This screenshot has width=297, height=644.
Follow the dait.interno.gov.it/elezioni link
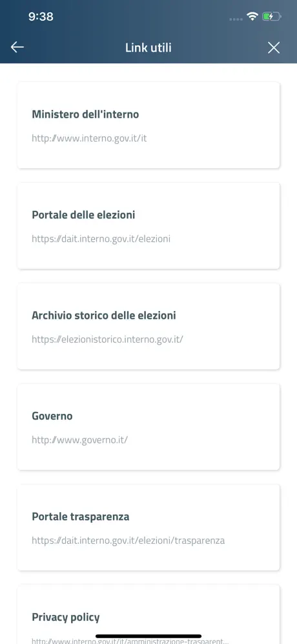pyautogui.click(x=101, y=239)
